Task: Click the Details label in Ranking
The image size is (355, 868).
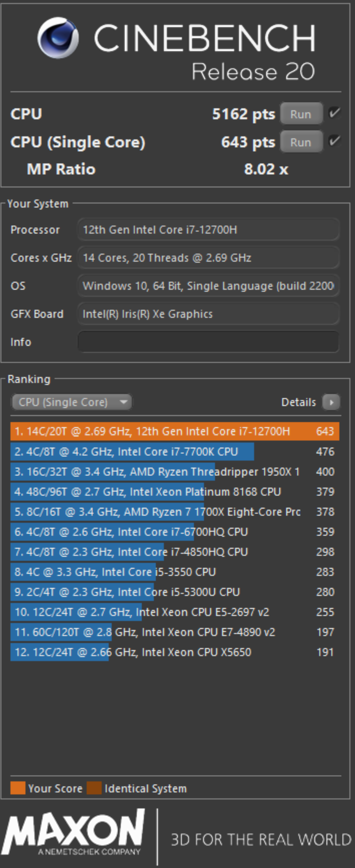Action: pyautogui.click(x=298, y=402)
